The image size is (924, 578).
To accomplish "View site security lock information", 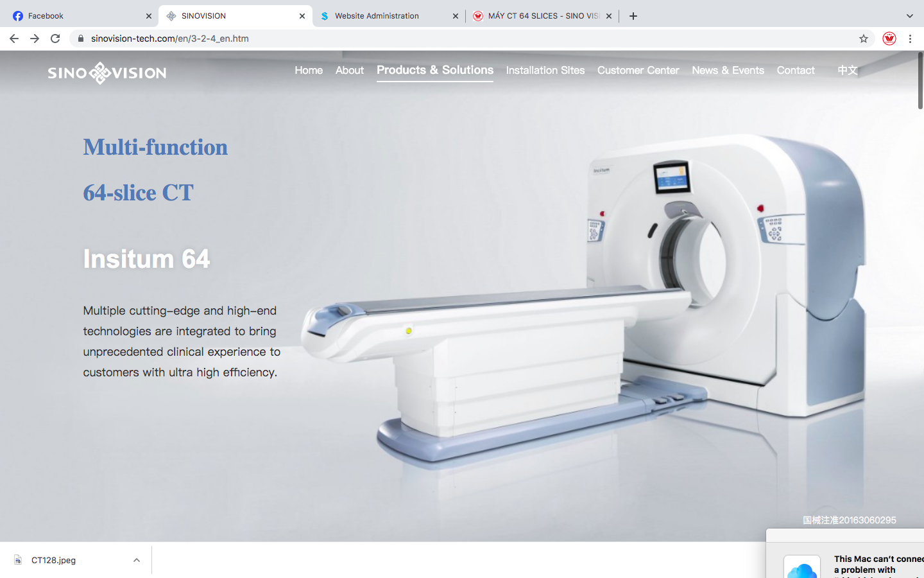I will (80, 39).
